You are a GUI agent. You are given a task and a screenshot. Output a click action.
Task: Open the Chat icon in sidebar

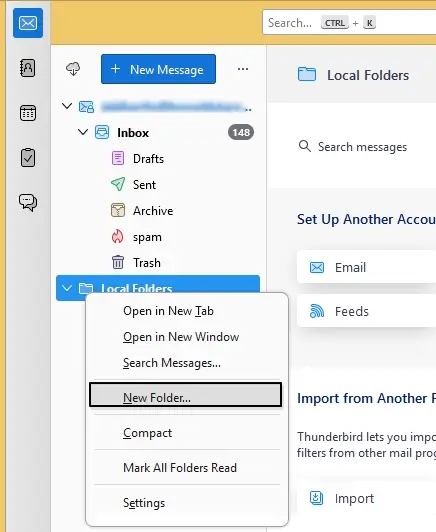point(28,203)
